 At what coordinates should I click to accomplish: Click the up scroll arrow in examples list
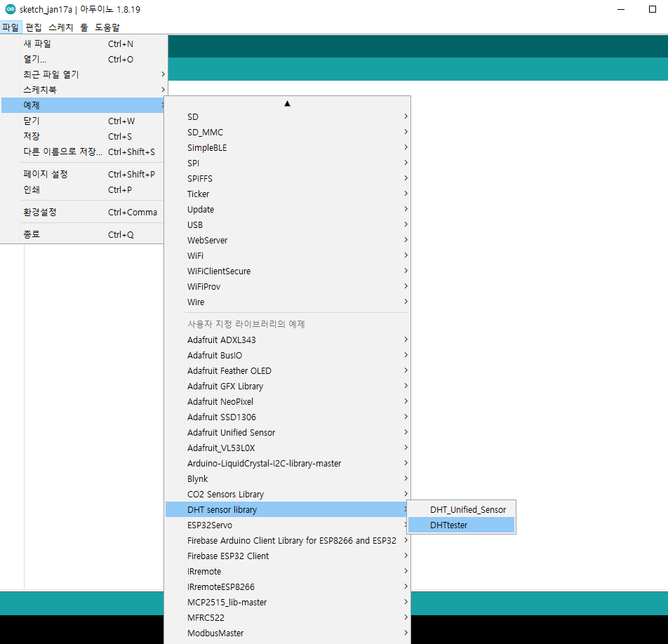[288, 104]
